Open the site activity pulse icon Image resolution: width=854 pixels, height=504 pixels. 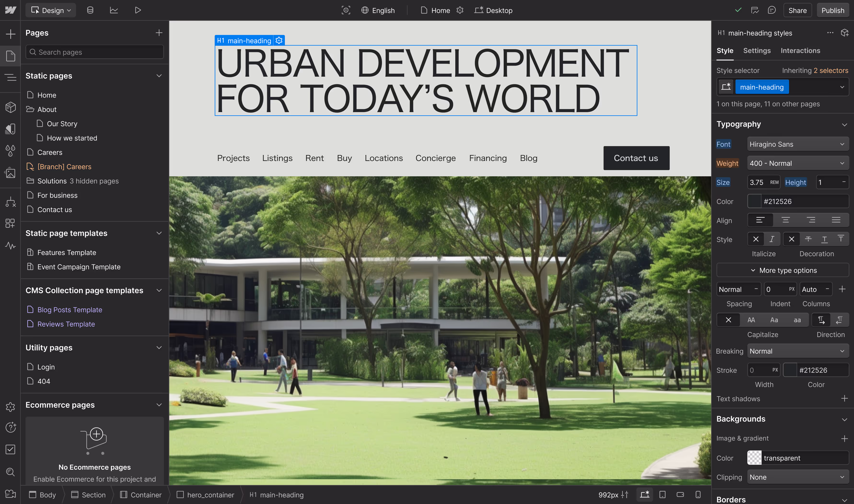click(x=11, y=246)
